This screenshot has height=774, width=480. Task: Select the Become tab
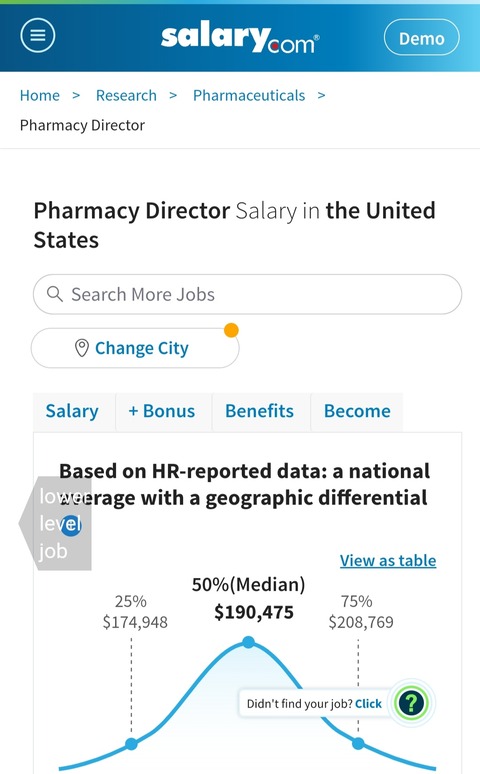coord(357,411)
